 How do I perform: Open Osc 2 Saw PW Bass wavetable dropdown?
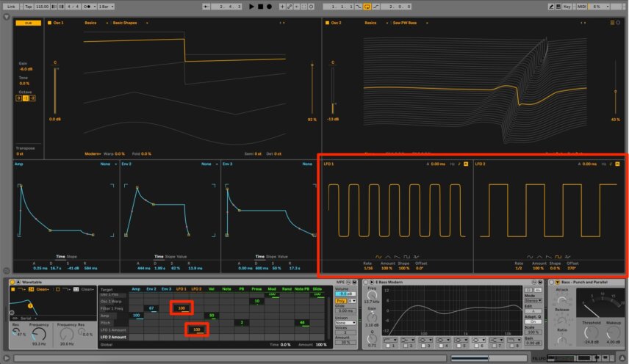410,23
